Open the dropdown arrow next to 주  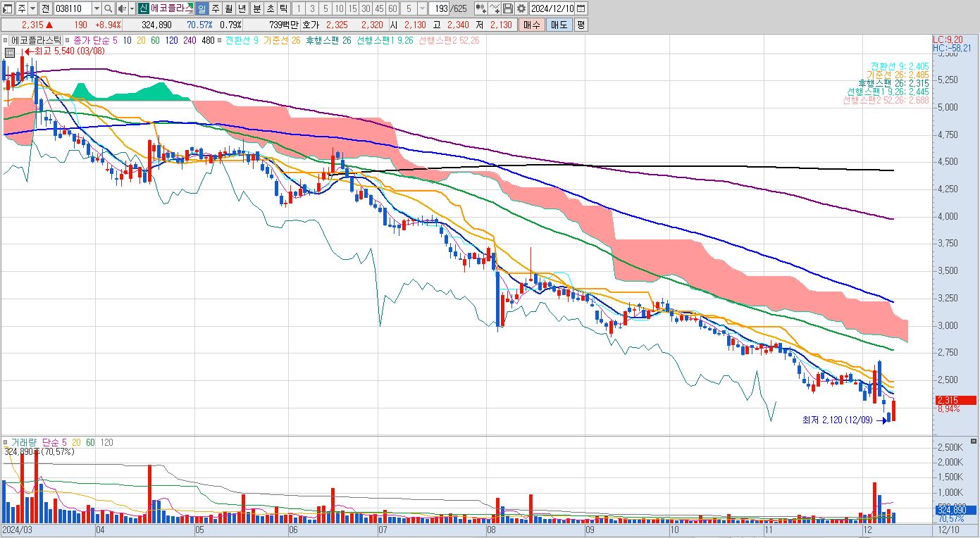tap(33, 8)
